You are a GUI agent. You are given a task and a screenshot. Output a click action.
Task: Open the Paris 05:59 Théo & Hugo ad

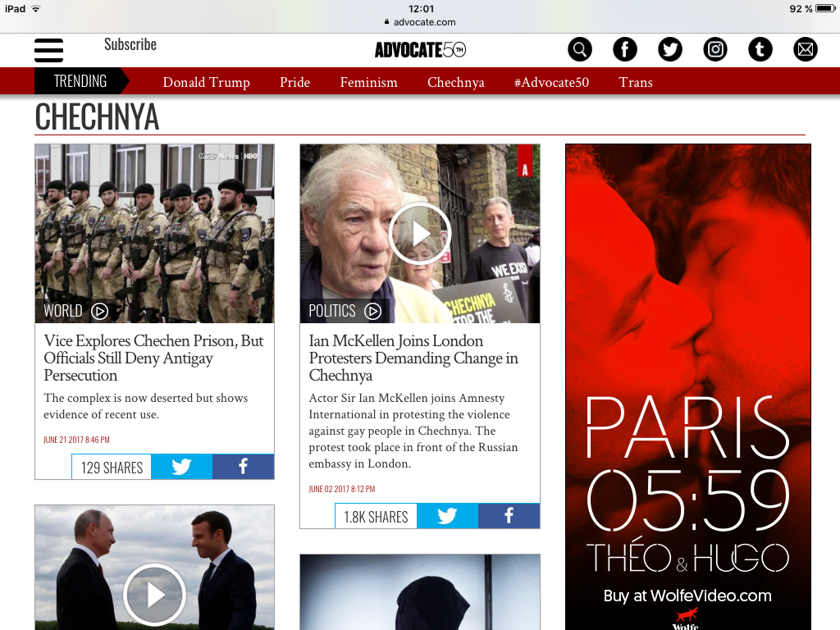(688, 387)
